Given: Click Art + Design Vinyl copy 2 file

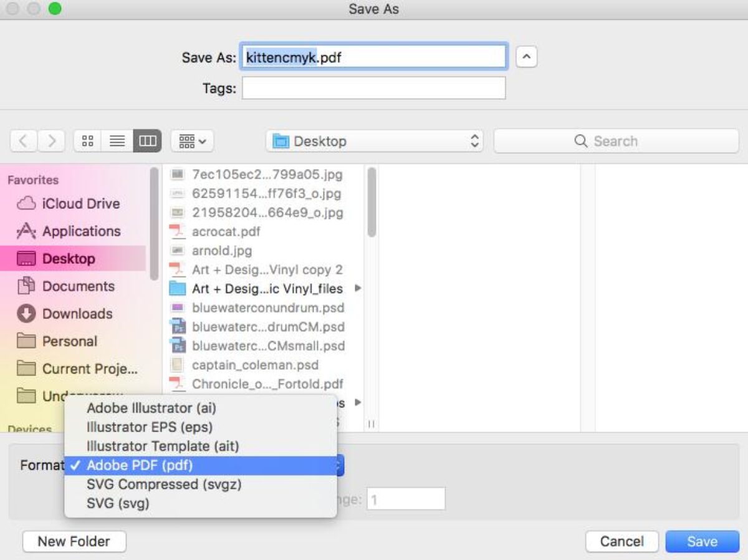Looking at the screenshot, I should click(x=267, y=269).
